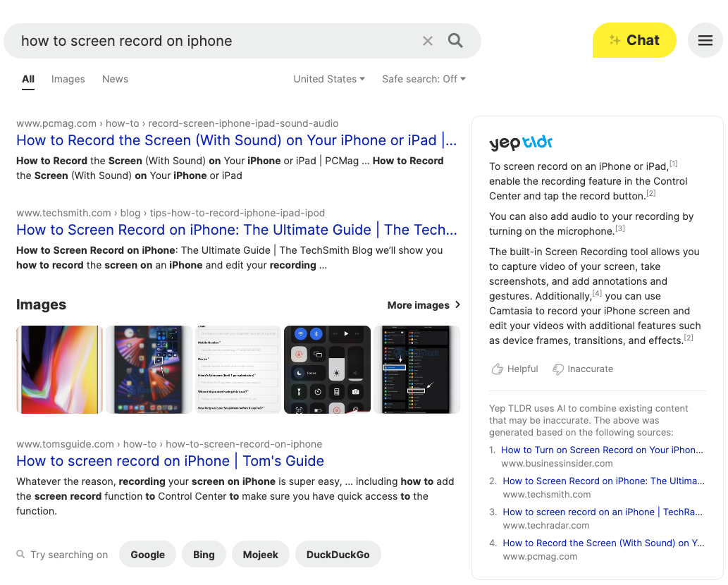Image resolution: width=728 pixels, height=585 pixels.
Task: Open PCMag's How to Record the Screen result
Action: (x=236, y=140)
